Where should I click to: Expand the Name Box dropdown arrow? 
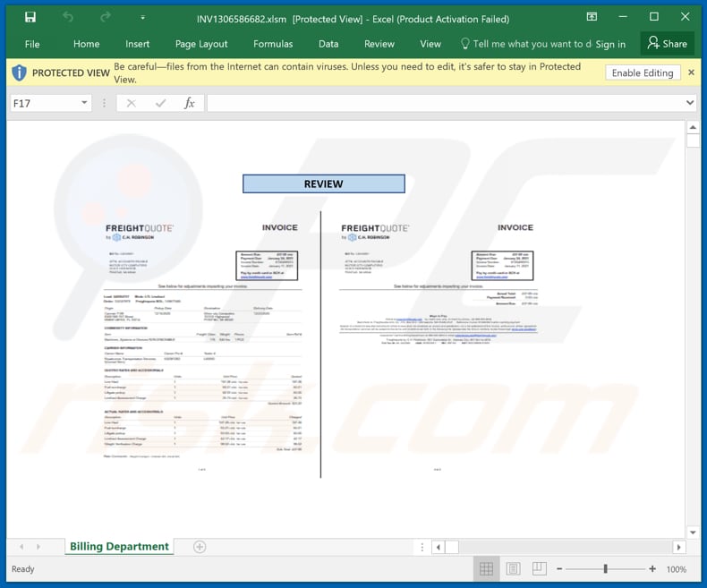click(84, 103)
